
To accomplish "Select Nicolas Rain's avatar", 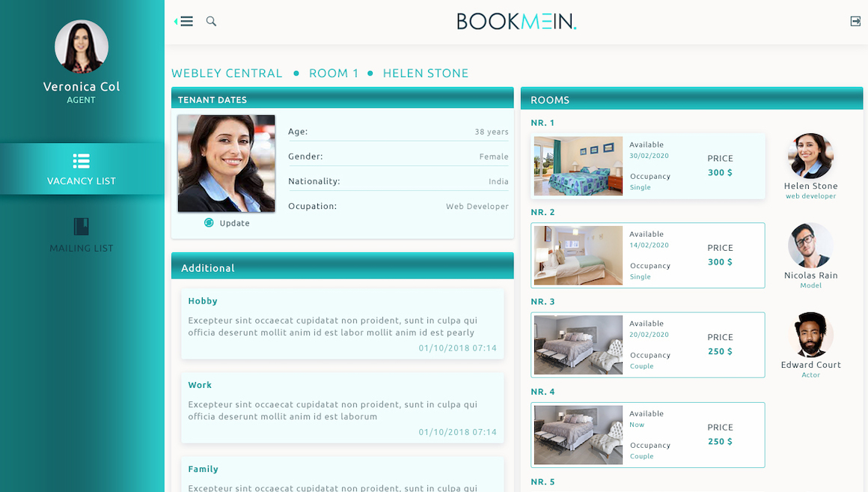I will coord(810,246).
